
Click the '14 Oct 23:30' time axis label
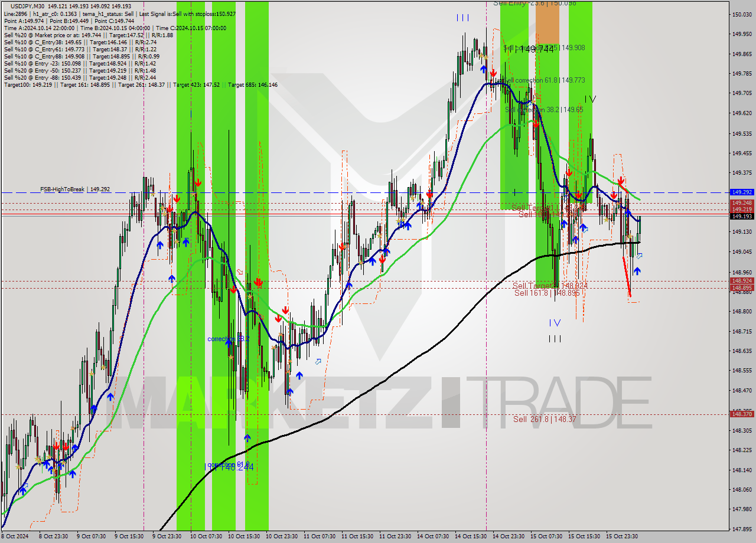point(509,537)
